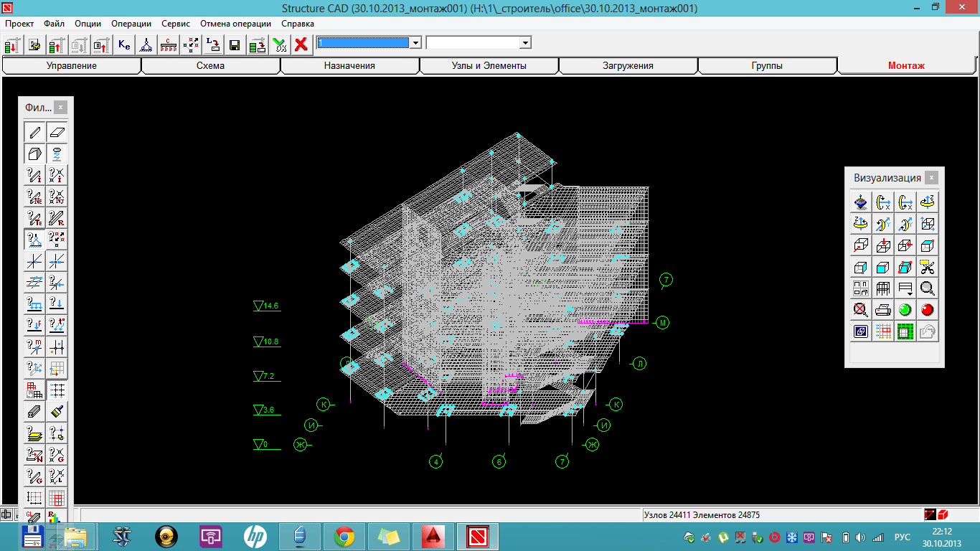Open the Опции menu
Image resolution: width=980 pixels, height=551 pixels.
[x=88, y=24]
